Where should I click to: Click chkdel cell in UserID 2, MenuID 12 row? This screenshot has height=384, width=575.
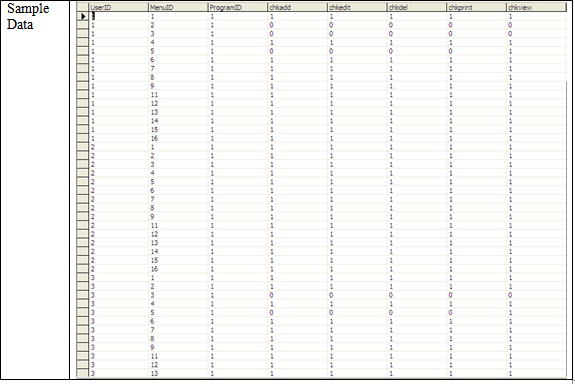[x=417, y=234]
